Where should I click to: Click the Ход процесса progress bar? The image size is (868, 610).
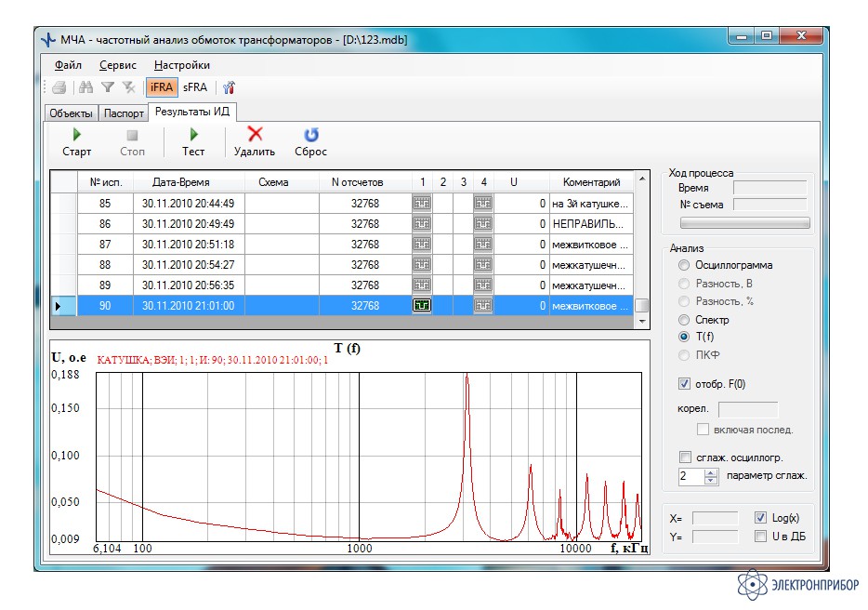[744, 223]
